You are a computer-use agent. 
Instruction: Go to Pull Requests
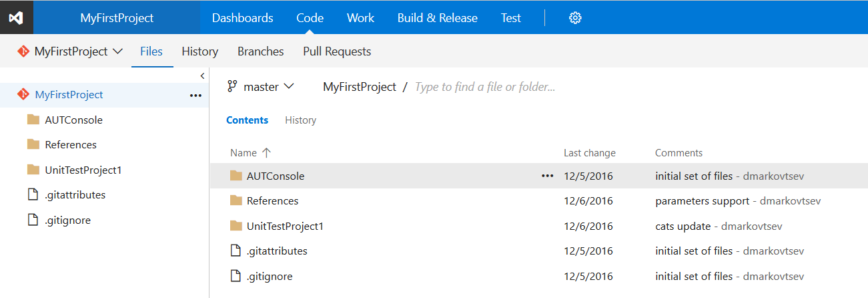pyautogui.click(x=337, y=51)
